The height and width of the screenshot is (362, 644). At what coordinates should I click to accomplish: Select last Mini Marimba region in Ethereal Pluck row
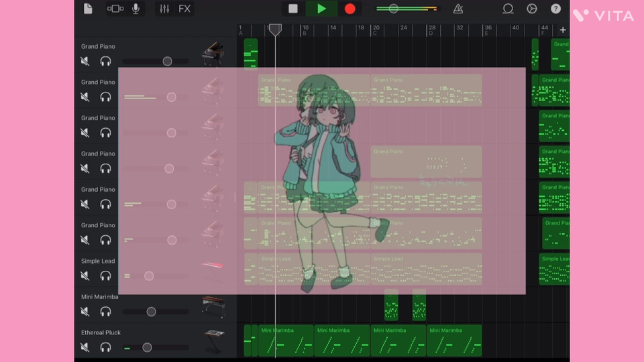[454, 341]
